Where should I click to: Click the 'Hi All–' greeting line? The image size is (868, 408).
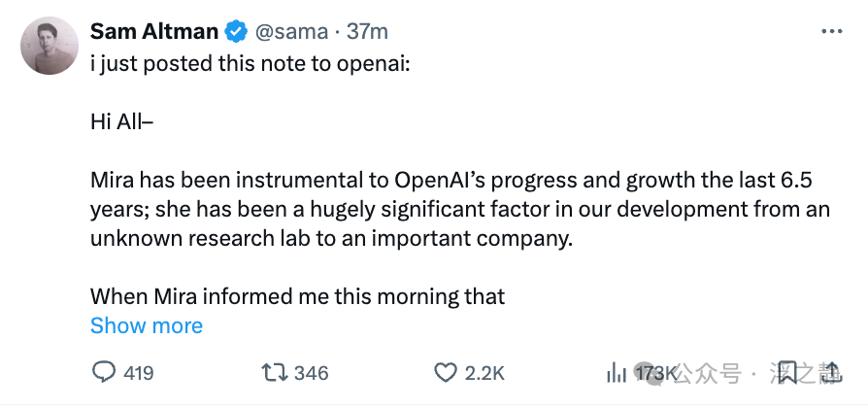point(122,122)
